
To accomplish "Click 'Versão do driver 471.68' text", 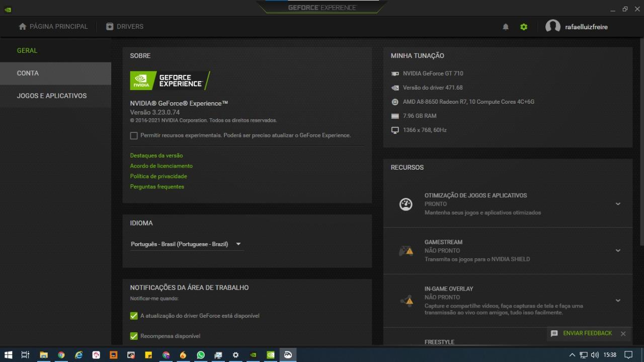I will [433, 88].
